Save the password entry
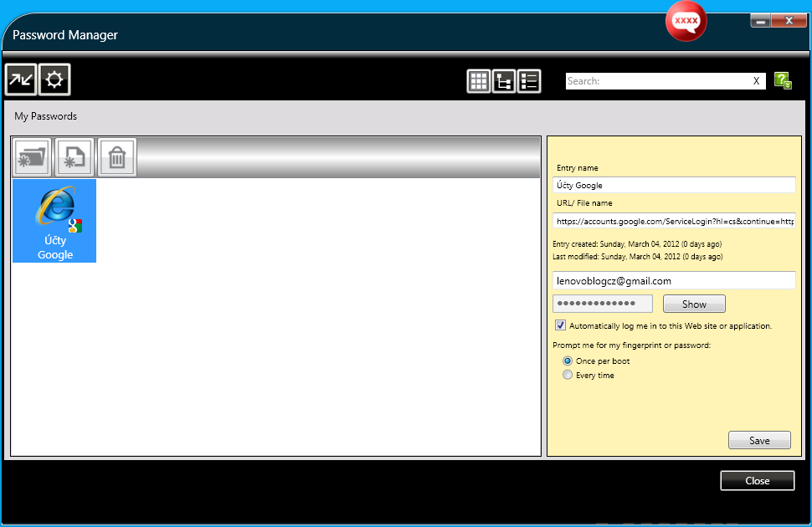 pyautogui.click(x=759, y=441)
